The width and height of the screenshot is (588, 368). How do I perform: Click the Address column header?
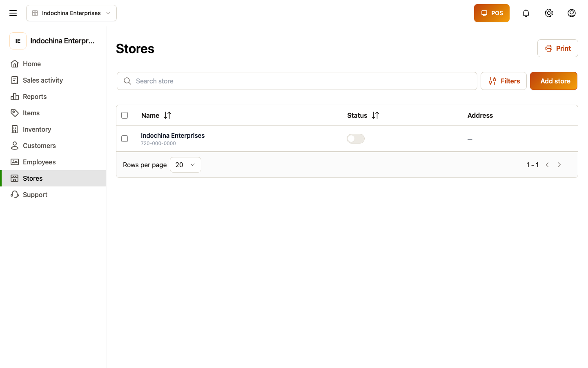(480, 115)
